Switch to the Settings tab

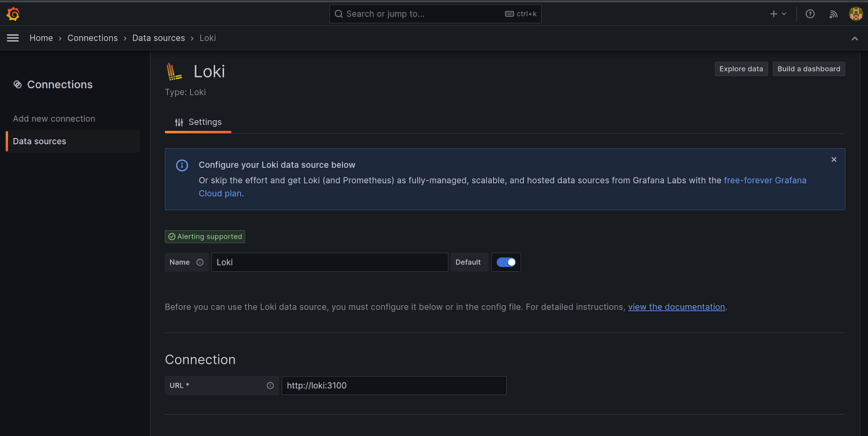pyautogui.click(x=198, y=121)
